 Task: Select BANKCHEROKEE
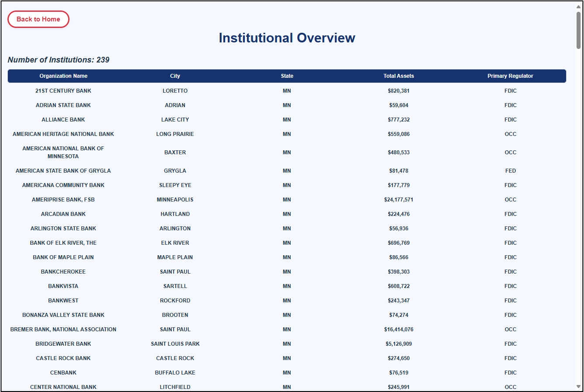pyautogui.click(x=63, y=272)
